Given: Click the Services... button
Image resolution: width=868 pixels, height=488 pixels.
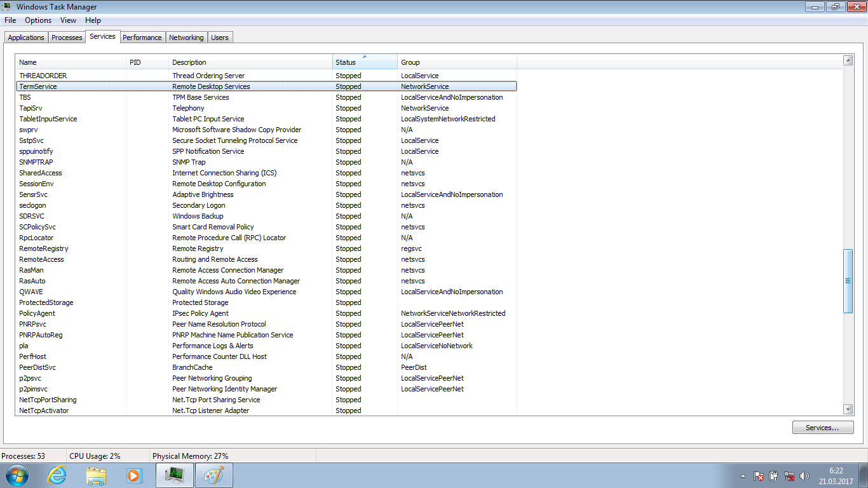Looking at the screenshot, I should point(822,428).
